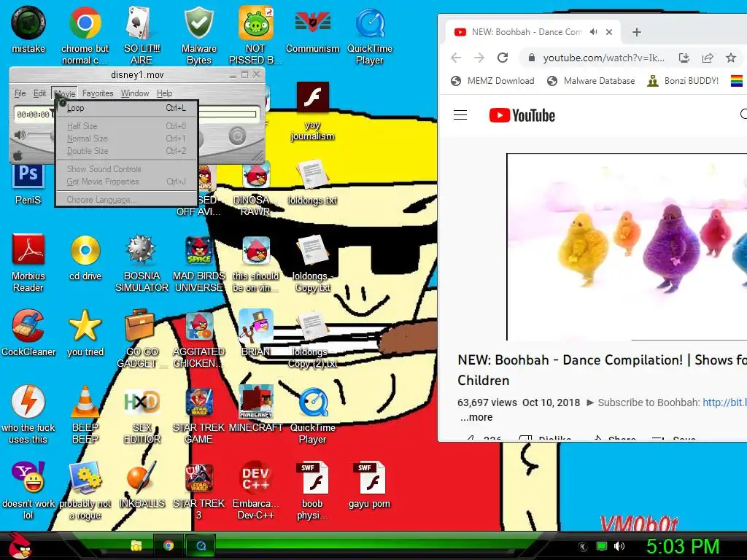Launch QuickTime Player icon in top row
747x560 pixels.
coord(370,23)
